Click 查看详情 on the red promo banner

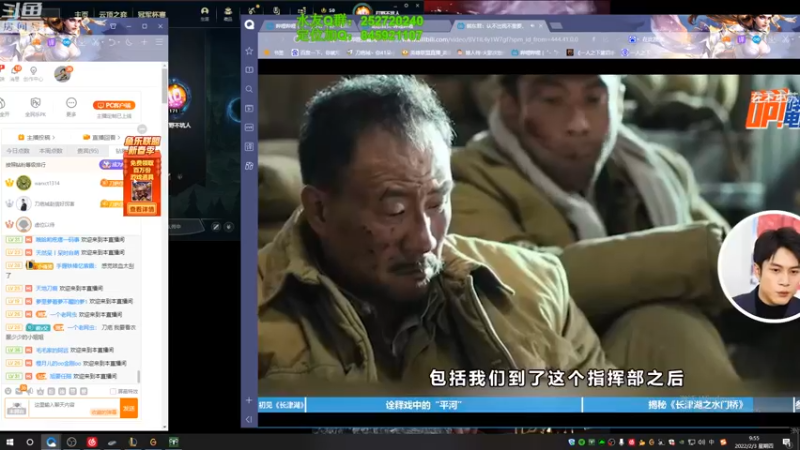point(142,209)
